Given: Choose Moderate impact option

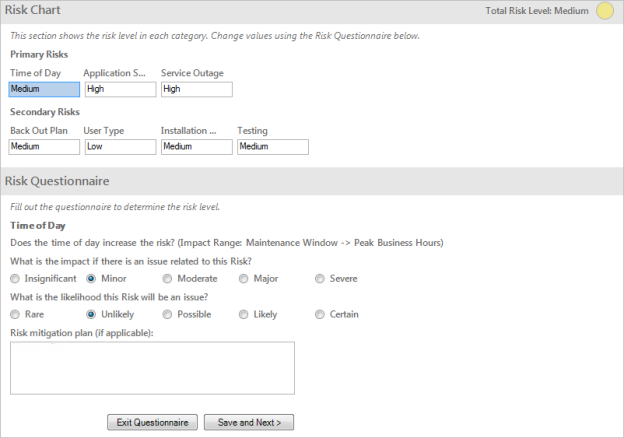Looking at the screenshot, I should click(167, 279).
